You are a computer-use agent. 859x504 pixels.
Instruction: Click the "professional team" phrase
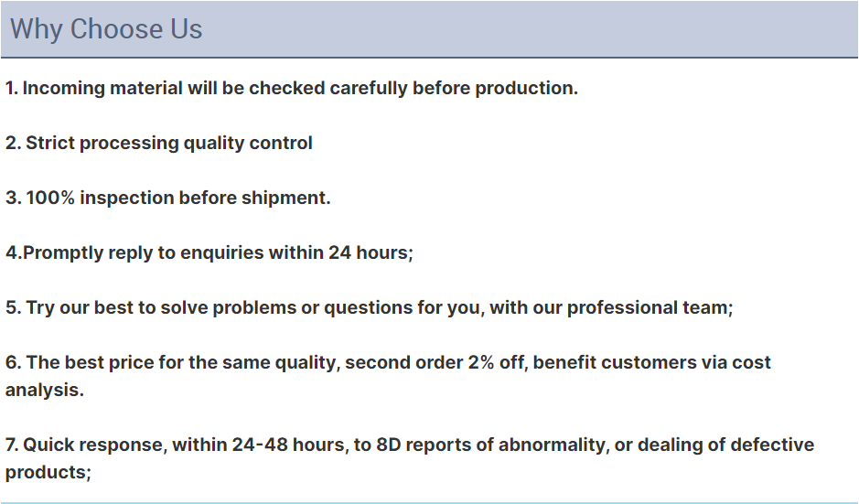point(647,308)
